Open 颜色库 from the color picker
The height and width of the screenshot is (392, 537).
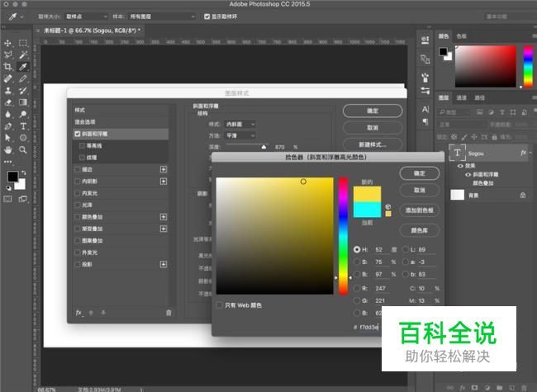point(419,231)
